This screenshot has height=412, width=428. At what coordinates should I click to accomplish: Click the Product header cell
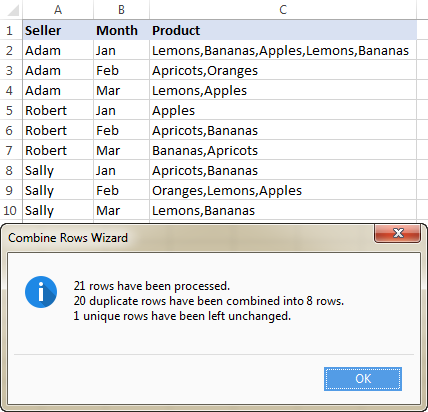point(283,30)
